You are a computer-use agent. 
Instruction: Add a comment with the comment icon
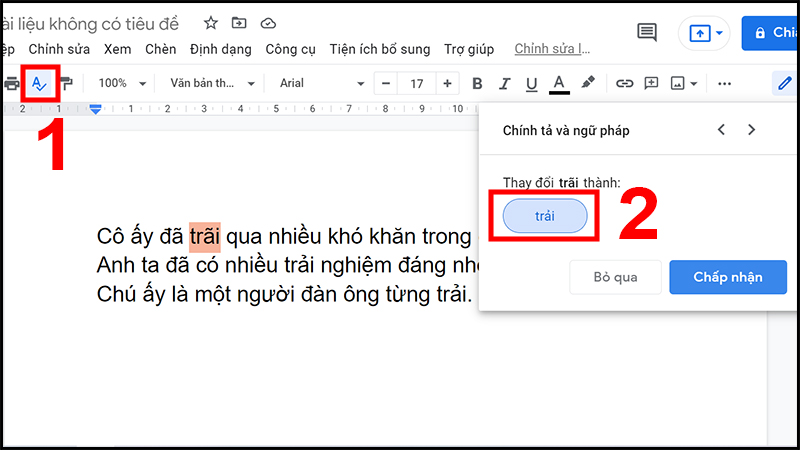pos(652,83)
